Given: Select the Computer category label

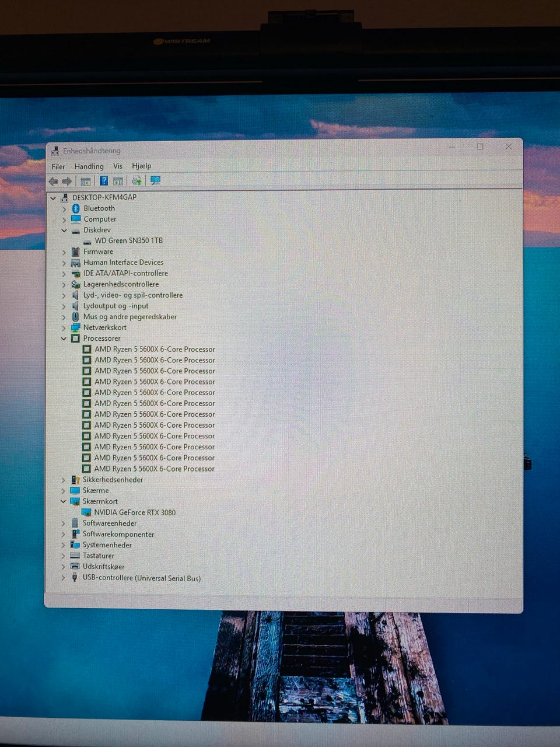Looking at the screenshot, I should click(x=100, y=219).
